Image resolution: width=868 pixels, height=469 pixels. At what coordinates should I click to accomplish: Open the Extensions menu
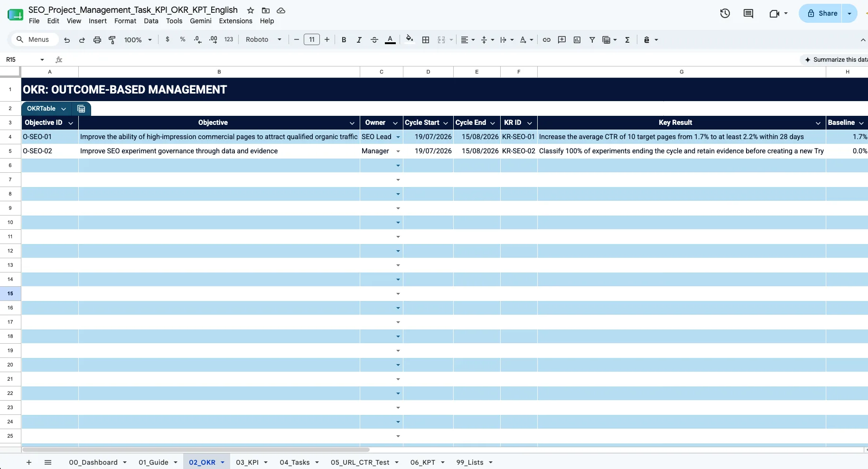235,21
